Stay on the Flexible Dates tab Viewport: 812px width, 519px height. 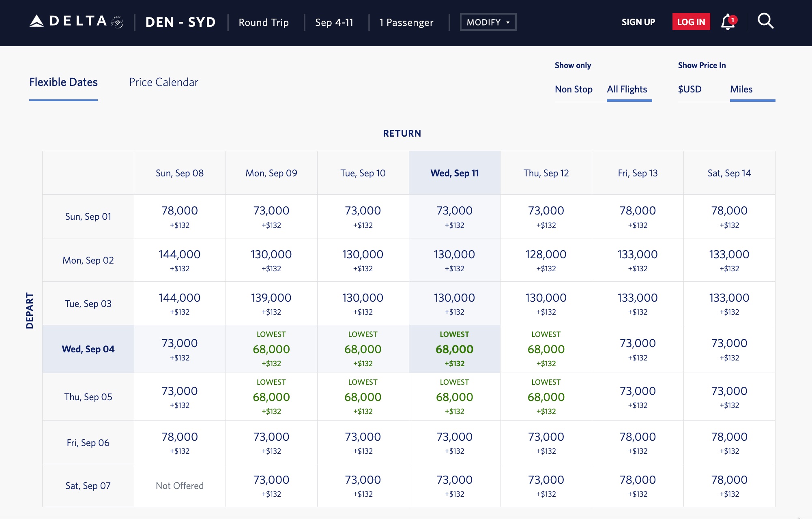[x=63, y=82]
